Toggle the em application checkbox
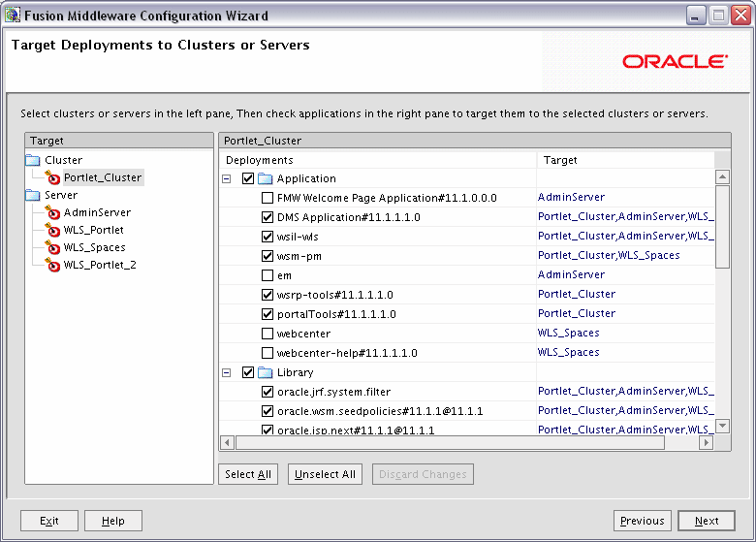The width and height of the screenshot is (756, 542). pos(268,275)
